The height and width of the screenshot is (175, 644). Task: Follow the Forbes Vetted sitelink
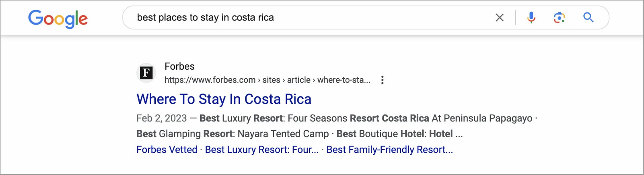coord(167,150)
